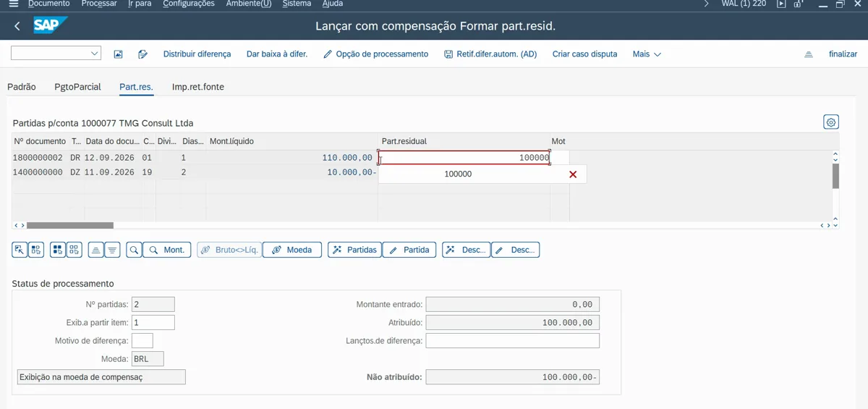868x409 pixels.
Task: Click the Bruto<>Líq. button
Action: pos(229,250)
